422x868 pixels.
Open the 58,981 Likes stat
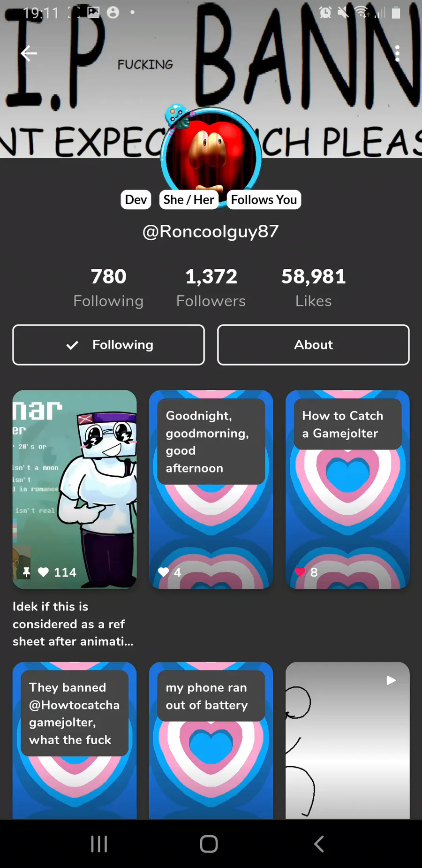(x=313, y=287)
